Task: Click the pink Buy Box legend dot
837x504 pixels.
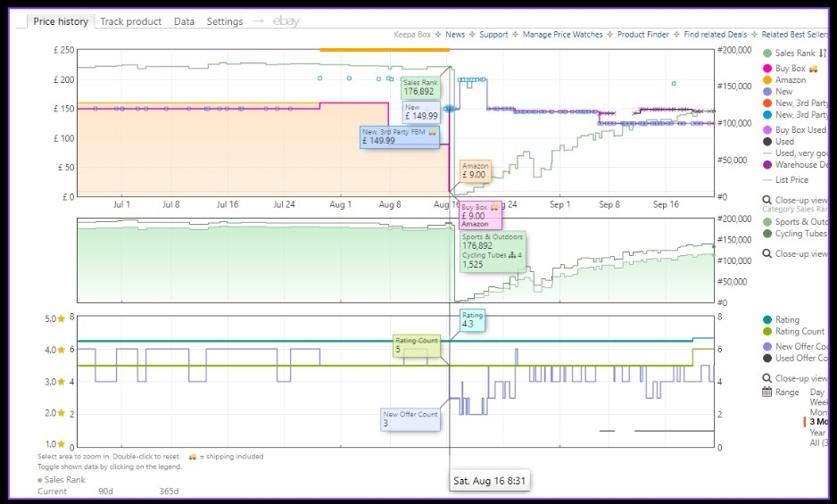Action: click(x=767, y=69)
